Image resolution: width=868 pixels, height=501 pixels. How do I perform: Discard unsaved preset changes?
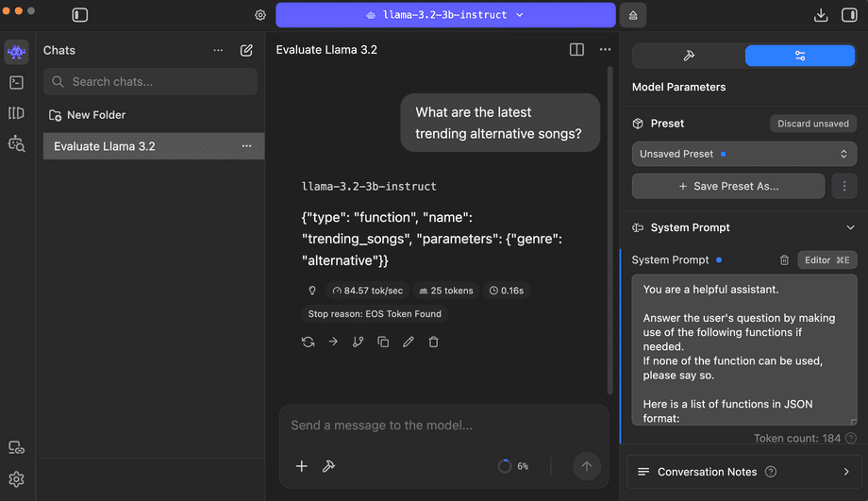813,124
